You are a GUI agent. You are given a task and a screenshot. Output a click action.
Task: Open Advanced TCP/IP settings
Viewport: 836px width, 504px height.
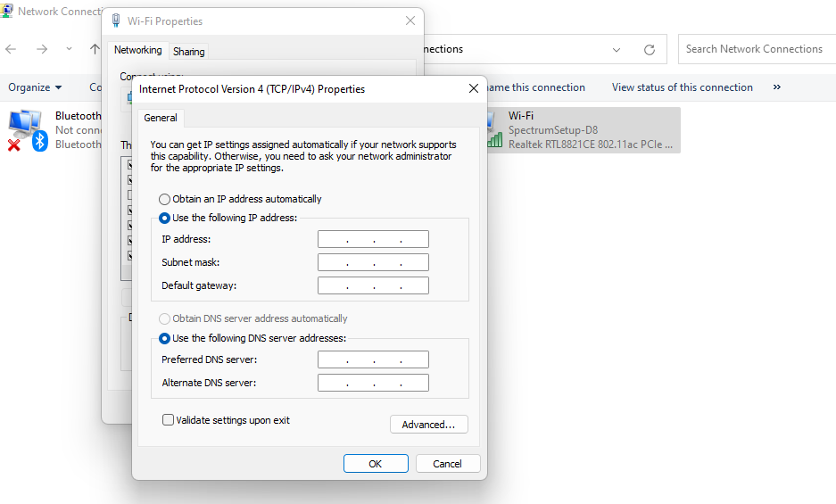[428, 425]
